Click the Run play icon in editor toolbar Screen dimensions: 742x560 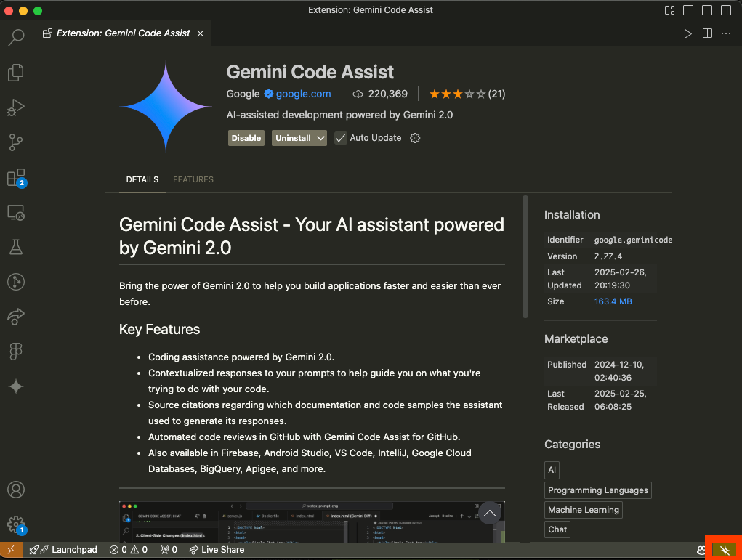[x=688, y=33]
